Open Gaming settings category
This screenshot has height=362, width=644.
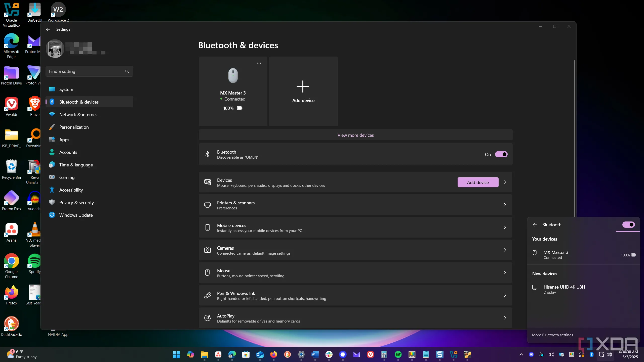(89, 177)
